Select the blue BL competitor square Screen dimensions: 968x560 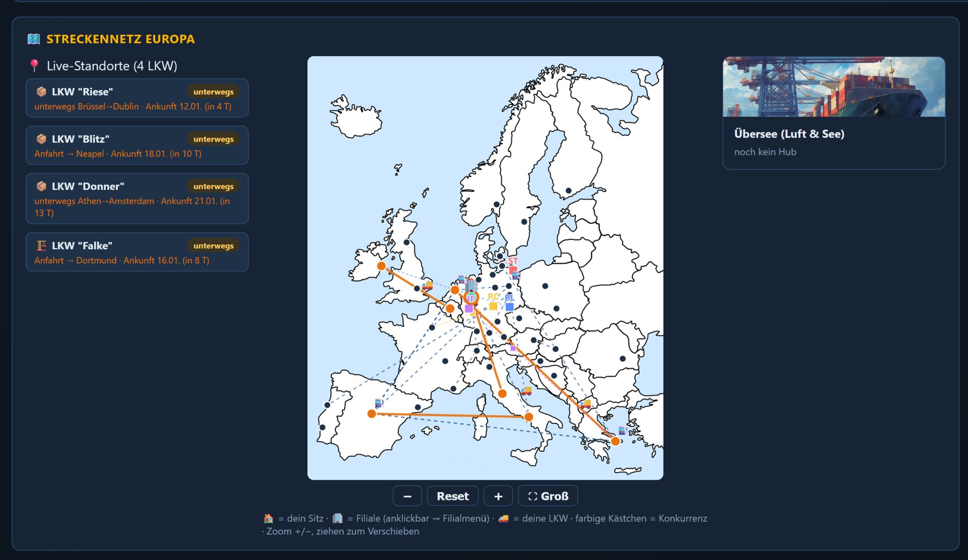pos(510,307)
